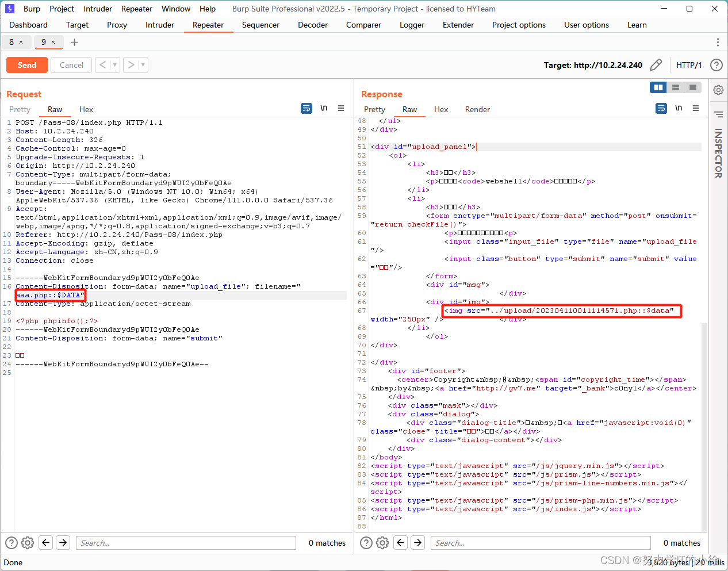Viewport: 728px width, 571px height.
Task: Open the Burp menu
Action: click(32, 9)
